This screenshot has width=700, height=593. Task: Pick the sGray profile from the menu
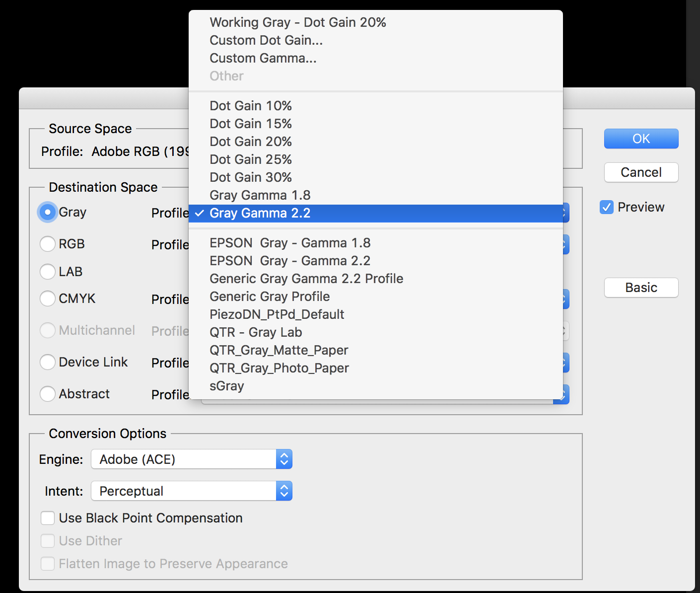[227, 386]
